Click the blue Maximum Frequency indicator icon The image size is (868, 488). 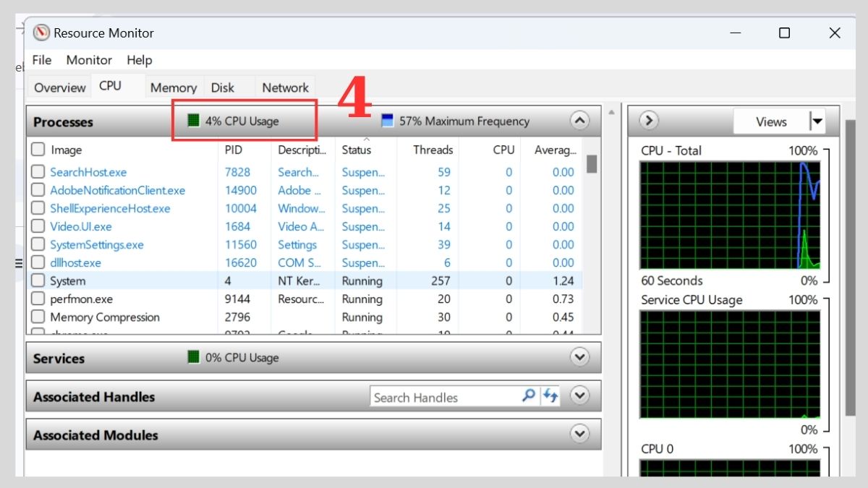click(x=388, y=120)
